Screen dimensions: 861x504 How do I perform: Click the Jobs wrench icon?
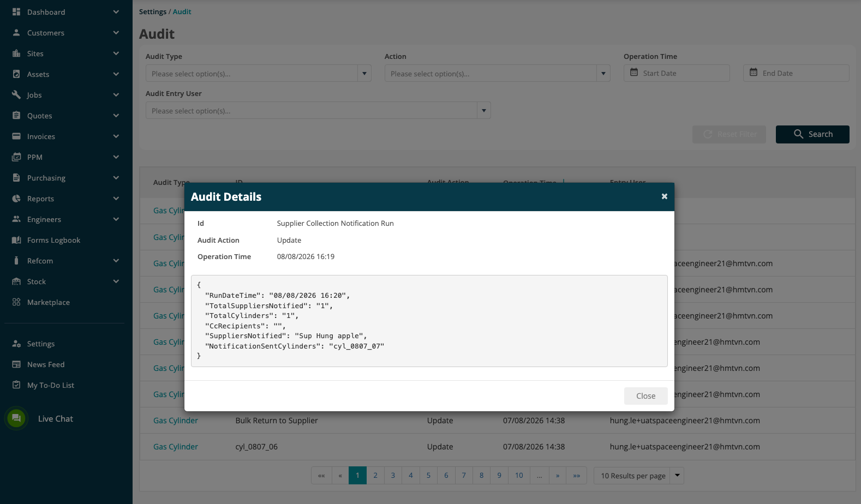click(16, 94)
